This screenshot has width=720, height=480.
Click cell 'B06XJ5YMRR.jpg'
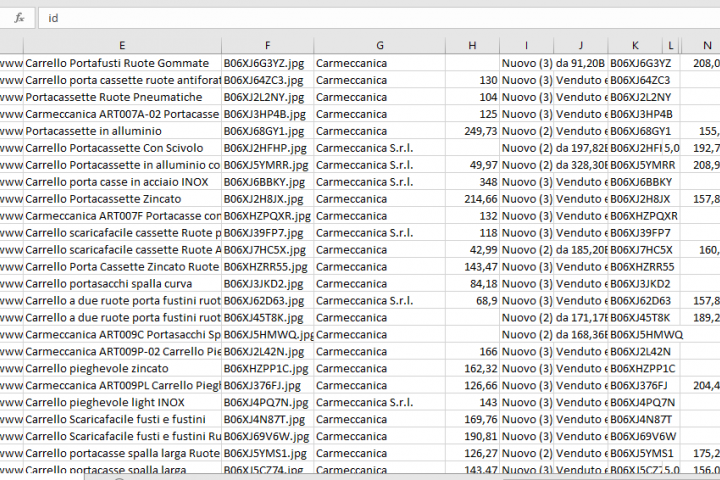pyautogui.click(x=268, y=165)
